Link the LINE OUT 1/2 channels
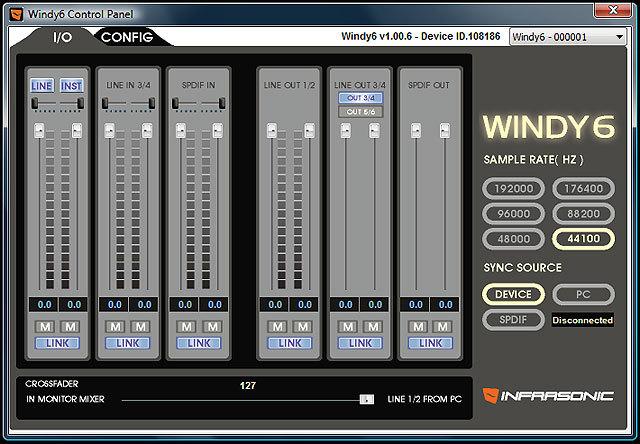The image size is (640, 444). [x=290, y=343]
